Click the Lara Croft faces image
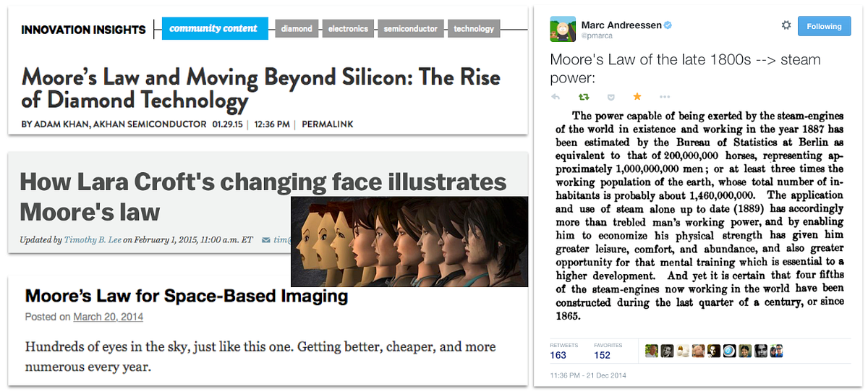Viewport: 868px width, 392px height. [x=409, y=241]
